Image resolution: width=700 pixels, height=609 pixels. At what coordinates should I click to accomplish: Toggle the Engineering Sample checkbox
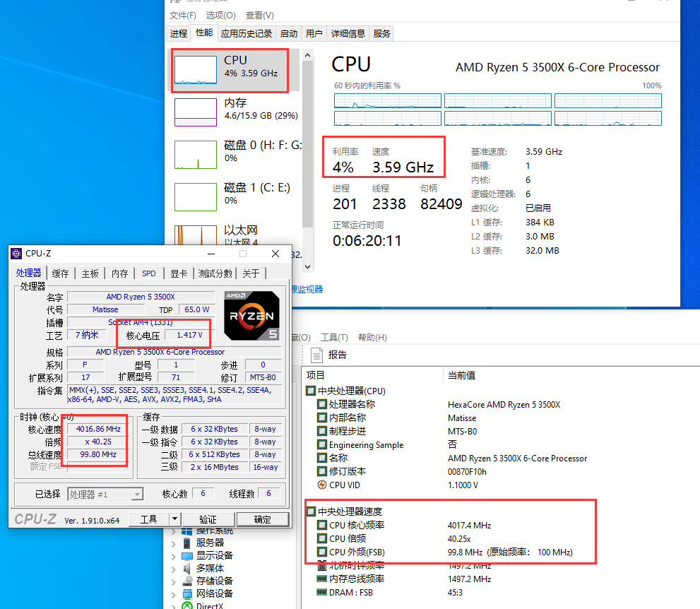coord(321,444)
